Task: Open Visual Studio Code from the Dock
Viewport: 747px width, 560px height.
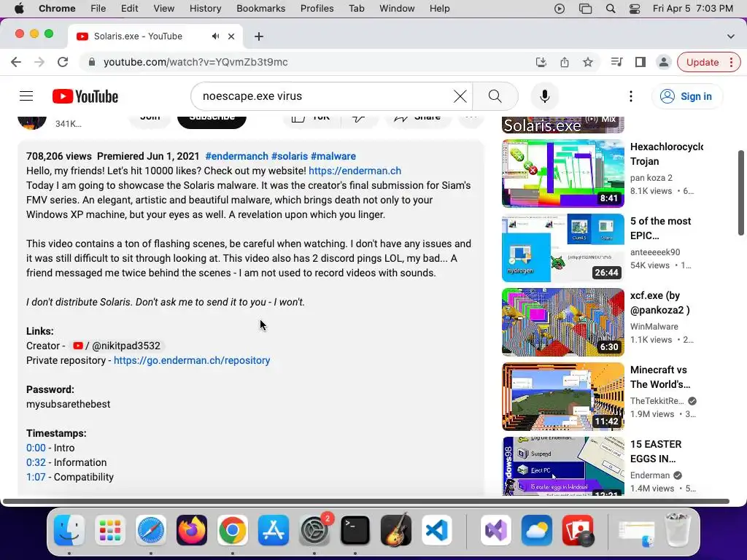Action: pos(436,530)
